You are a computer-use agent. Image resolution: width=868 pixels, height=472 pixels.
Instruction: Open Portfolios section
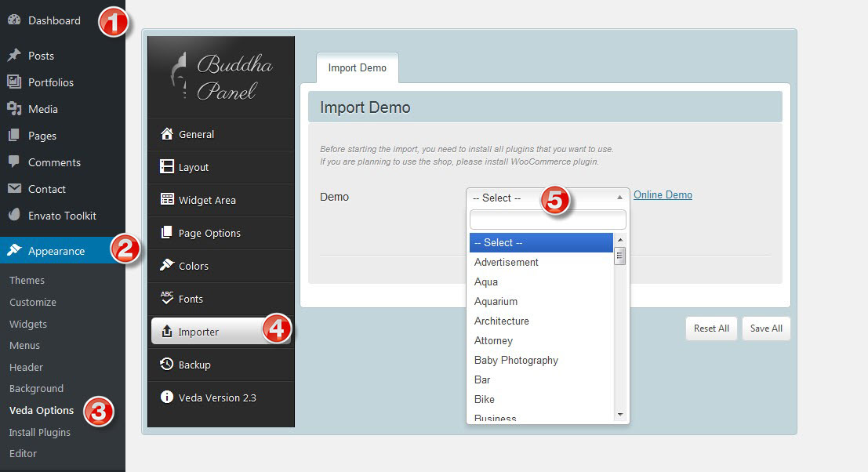(50, 82)
